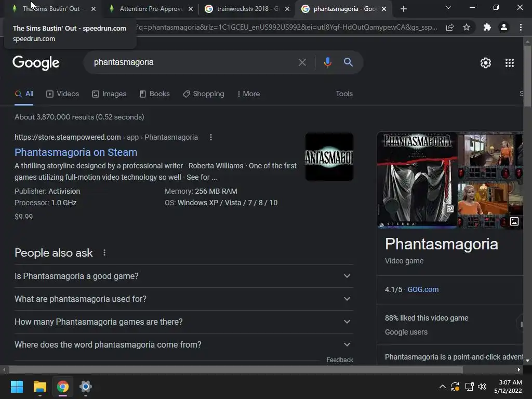This screenshot has width=532, height=399.
Task: Open the More search filters dropdown
Action: coord(248,94)
